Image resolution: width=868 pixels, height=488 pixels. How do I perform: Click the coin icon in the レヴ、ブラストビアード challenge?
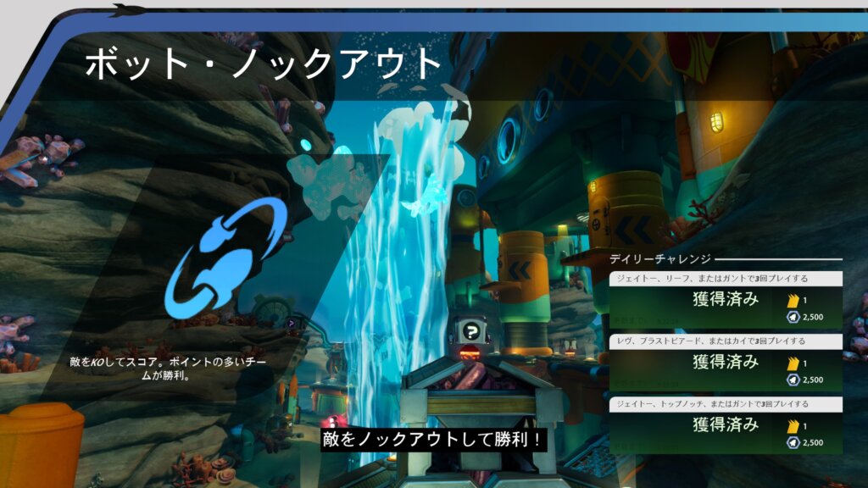[x=793, y=380]
